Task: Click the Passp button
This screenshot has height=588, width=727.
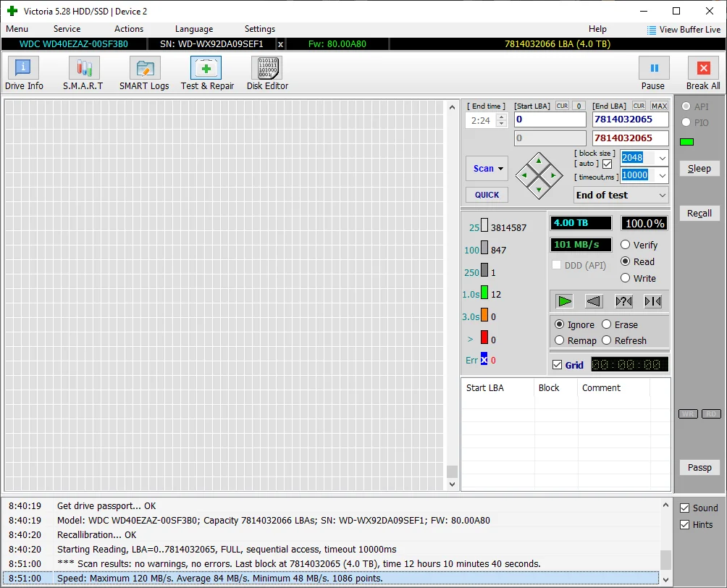Action: (699, 467)
